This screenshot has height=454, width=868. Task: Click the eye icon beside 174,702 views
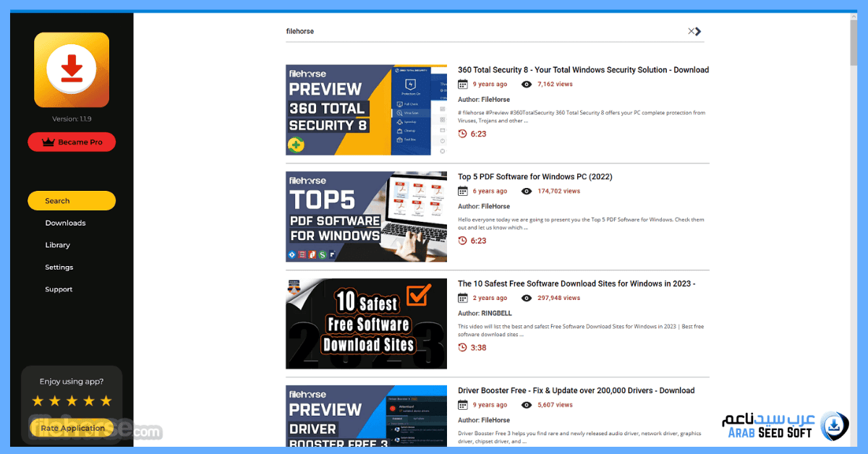(x=527, y=192)
